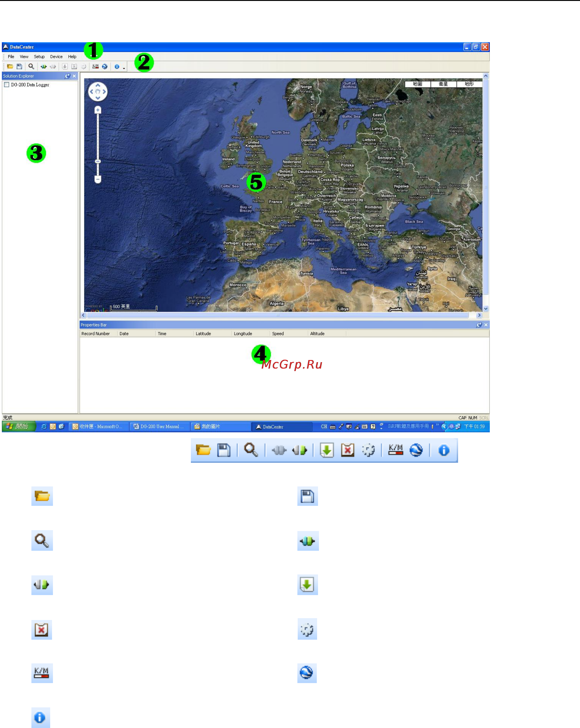
Task: Click the green Connect device icon in the DataCenter toolbar
Action: coord(44,66)
